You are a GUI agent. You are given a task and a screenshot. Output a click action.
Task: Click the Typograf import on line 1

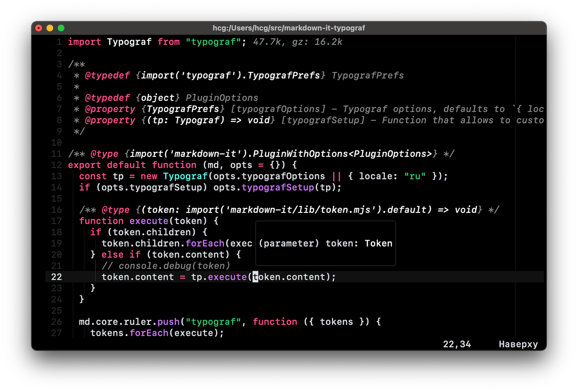pyautogui.click(x=129, y=42)
